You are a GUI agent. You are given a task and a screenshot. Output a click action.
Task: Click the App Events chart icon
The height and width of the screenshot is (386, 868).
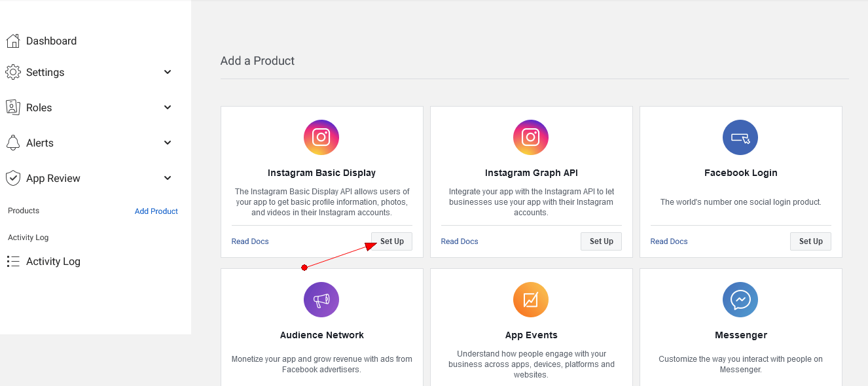pos(531,300)
